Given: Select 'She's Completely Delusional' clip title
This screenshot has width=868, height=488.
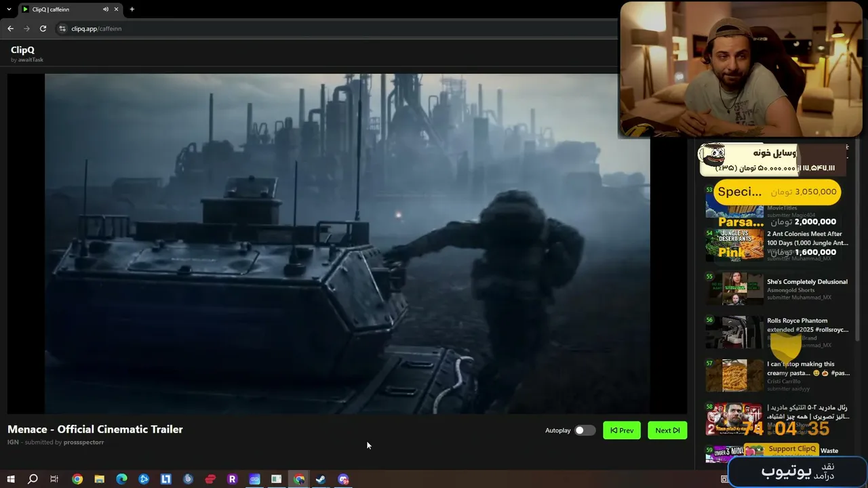Looking at the screenshot, I should tap(807, 281).
